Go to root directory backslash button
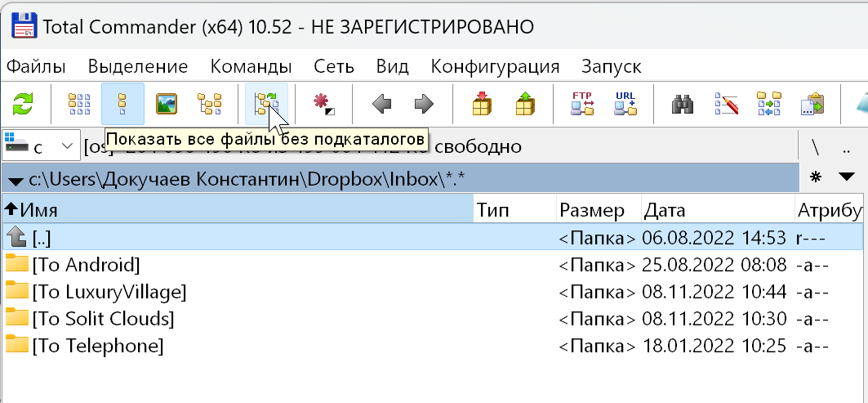Viewport: 868px width, 403px height. click(x=816, y=147)
